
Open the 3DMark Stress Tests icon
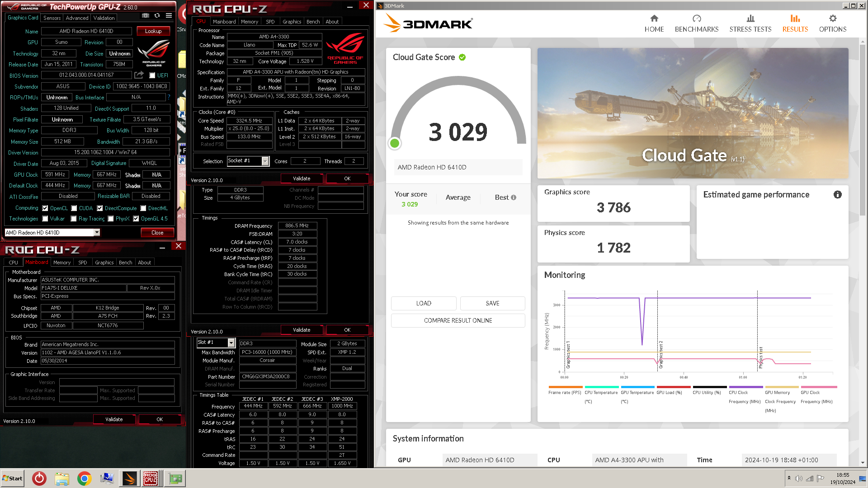click(x=750, y=19)
